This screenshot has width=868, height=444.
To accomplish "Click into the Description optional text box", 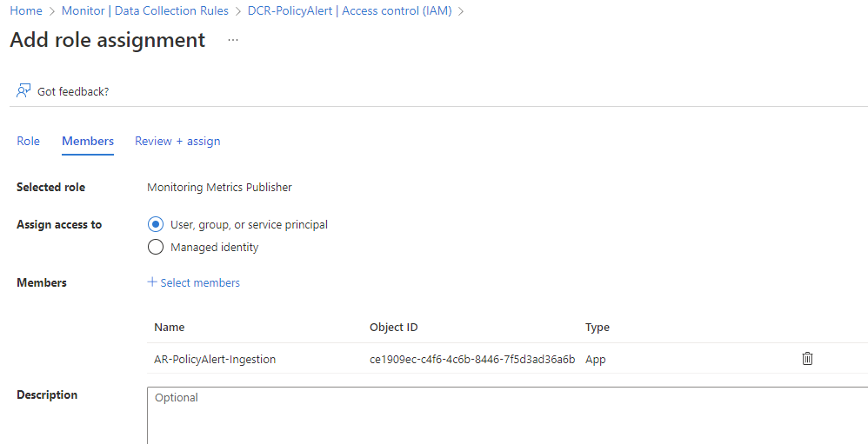I will 507,415.
